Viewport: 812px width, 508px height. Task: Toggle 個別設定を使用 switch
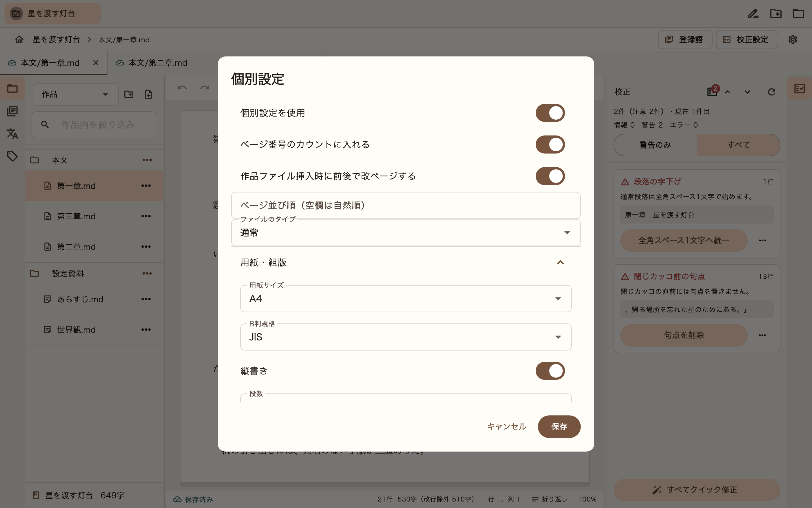click(550, 113)
